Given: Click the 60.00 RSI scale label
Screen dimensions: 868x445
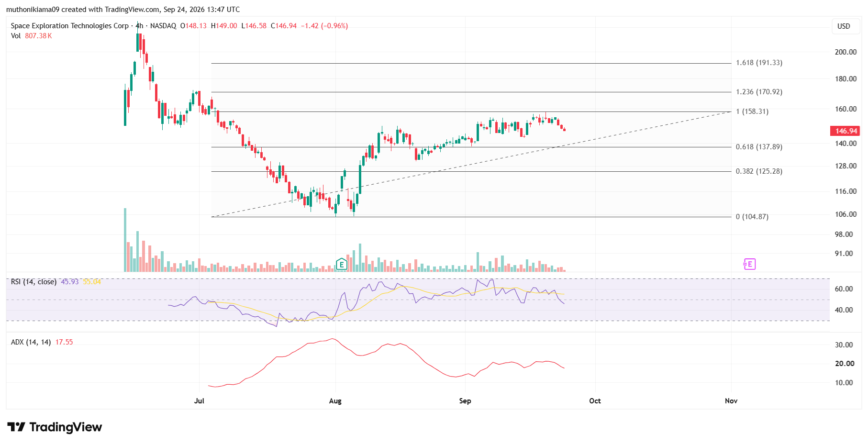Looking at the screenshot, I should pos(844,289).
